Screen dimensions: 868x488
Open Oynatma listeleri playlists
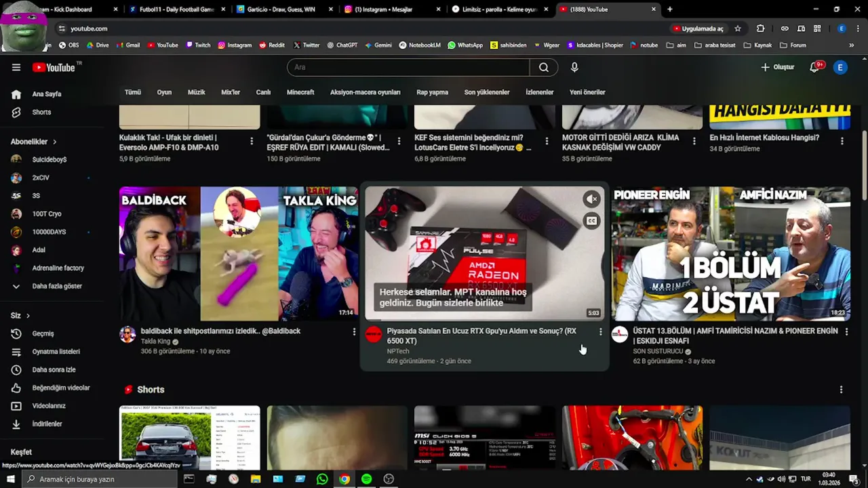pos(54,352)
